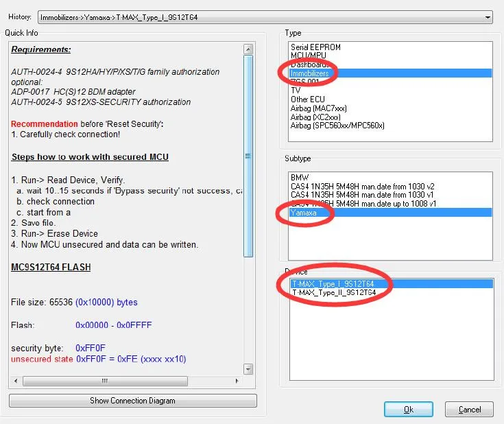Click Quick Info scroll down arrow
Screen dimensions: 504x424
(x=248, y=368)
